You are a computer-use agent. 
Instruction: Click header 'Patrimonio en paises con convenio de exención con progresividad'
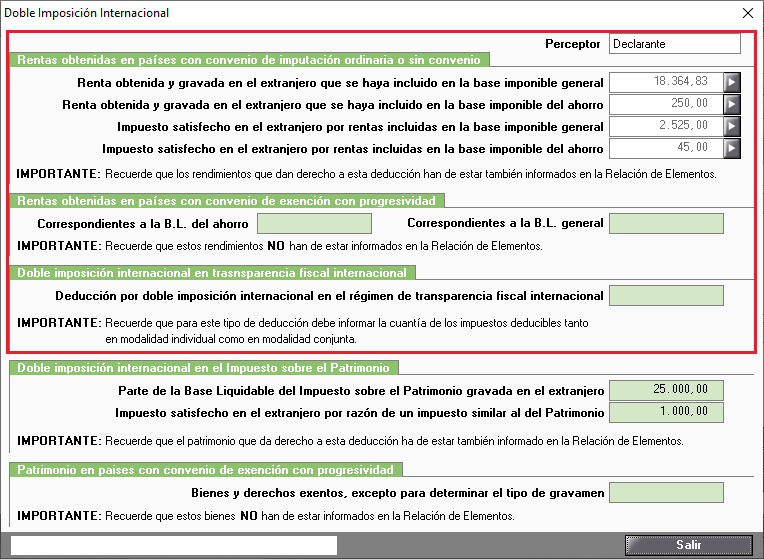click(206, 470)
